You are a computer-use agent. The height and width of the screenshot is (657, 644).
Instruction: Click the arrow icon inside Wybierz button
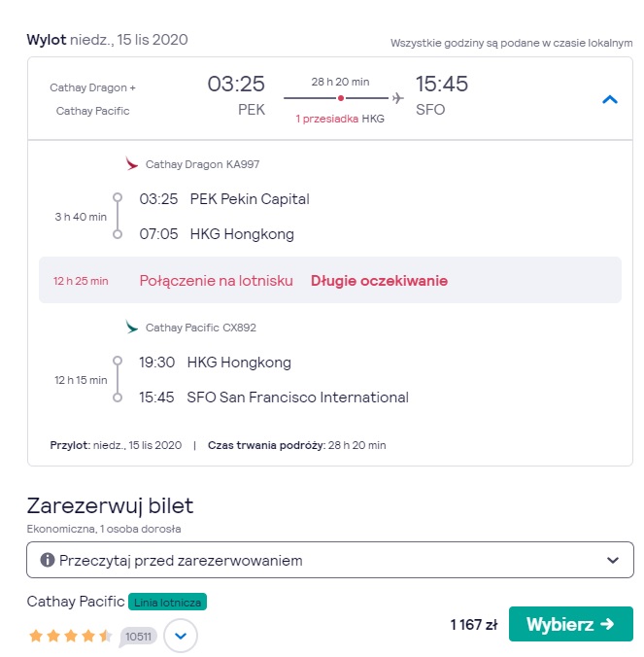607,624
